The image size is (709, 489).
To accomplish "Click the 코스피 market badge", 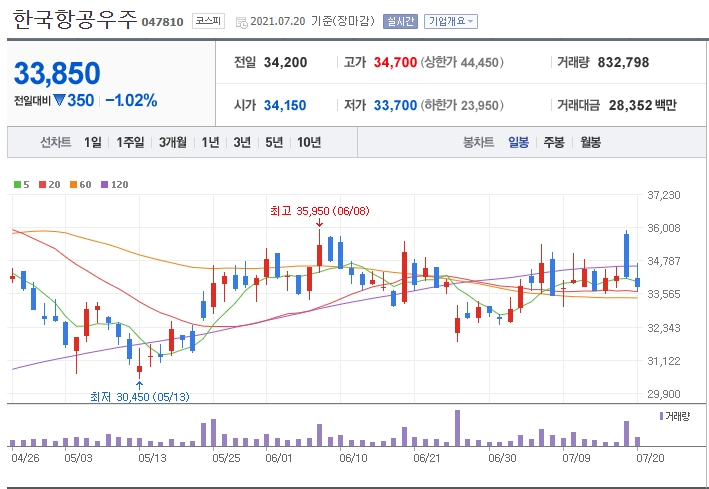I will click(208, 21).
